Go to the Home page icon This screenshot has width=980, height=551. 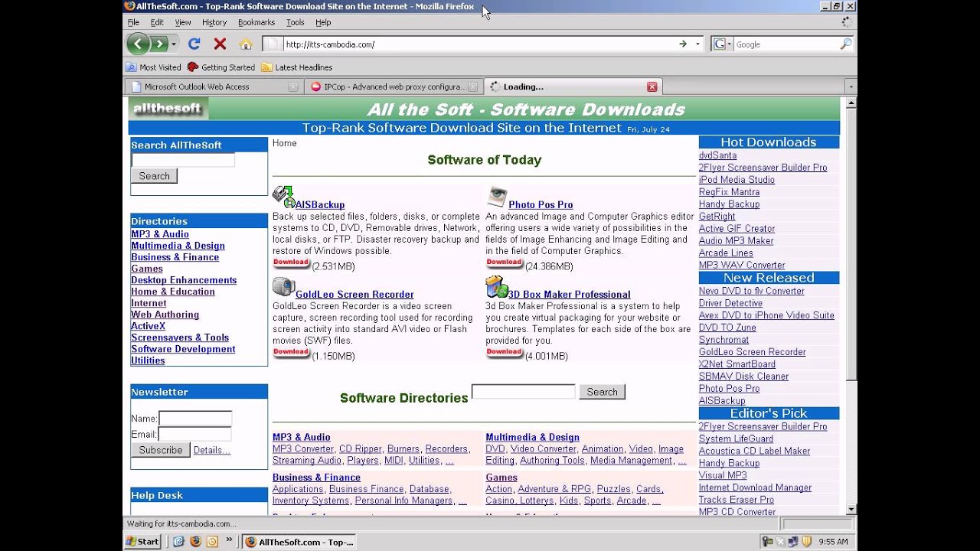(x=246, y=44)
